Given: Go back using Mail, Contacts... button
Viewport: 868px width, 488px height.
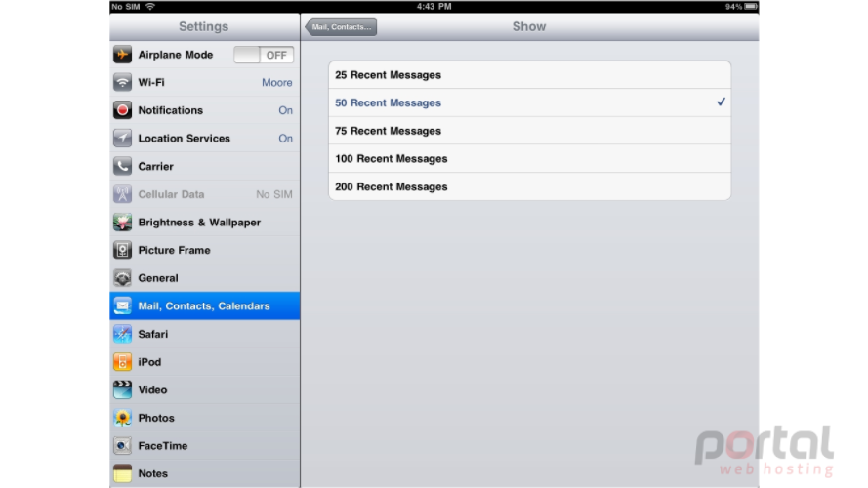Looking at the screenshot, I should pyautogui.click(x=341, y=26).
